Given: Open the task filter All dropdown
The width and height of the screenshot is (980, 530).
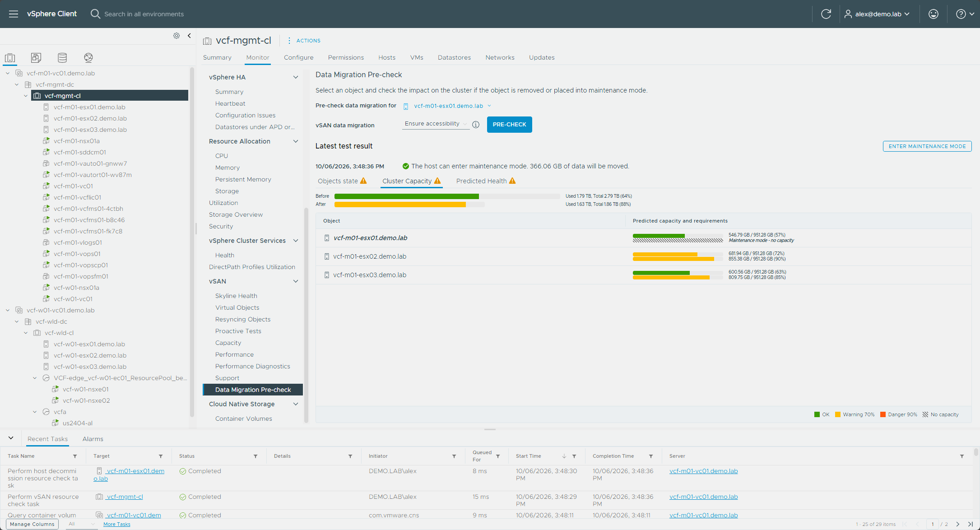Looking at the screenshot, I should (x=81, y=524).
